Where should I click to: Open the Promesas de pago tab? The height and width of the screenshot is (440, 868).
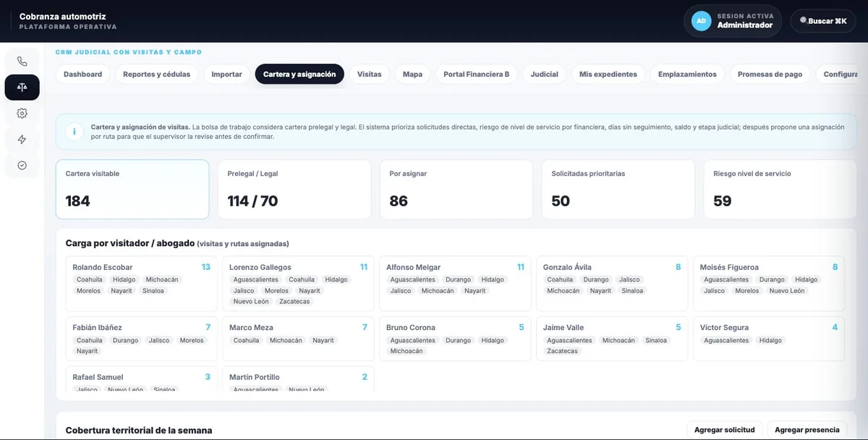coord(770,75)
